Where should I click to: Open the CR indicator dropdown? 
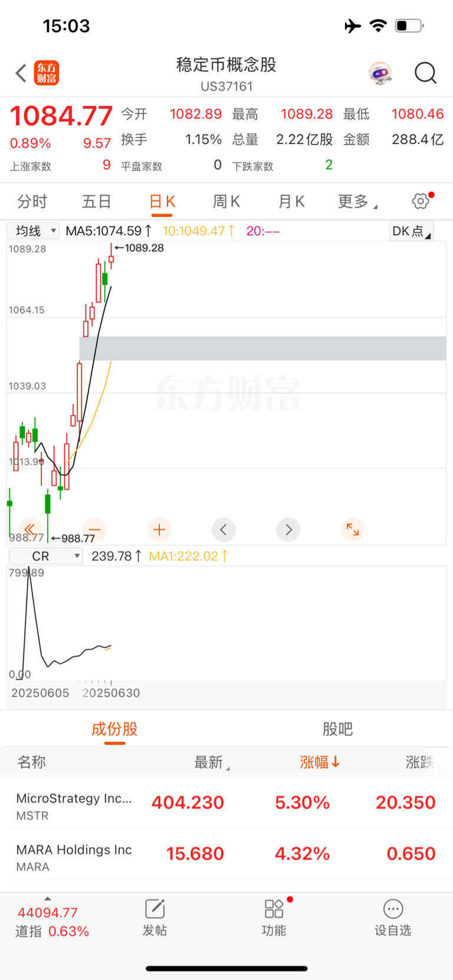pos(46,556)
